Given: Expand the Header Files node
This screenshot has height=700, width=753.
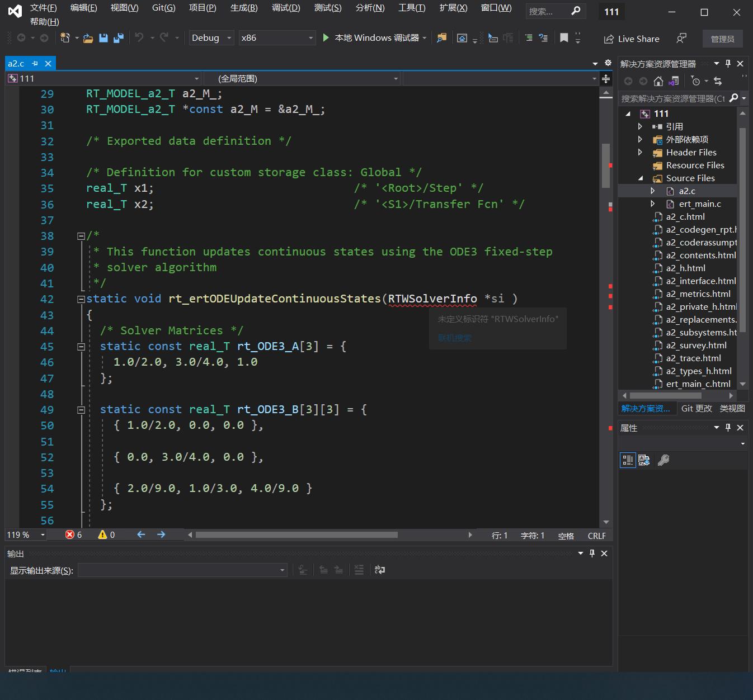Looking at the screenshot, I should click(x=641, y=152).
